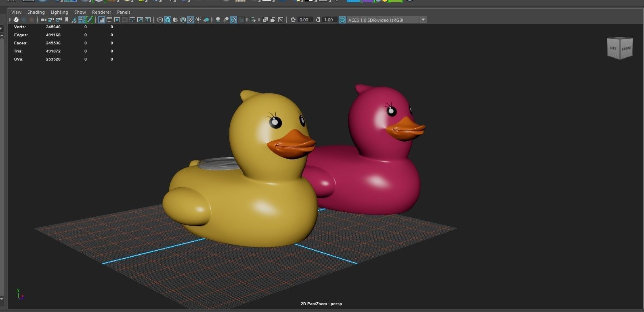This screenshot has height=312, width=644.
Task: Select Smooth Shade All cube icon
Action: [168, 20]
